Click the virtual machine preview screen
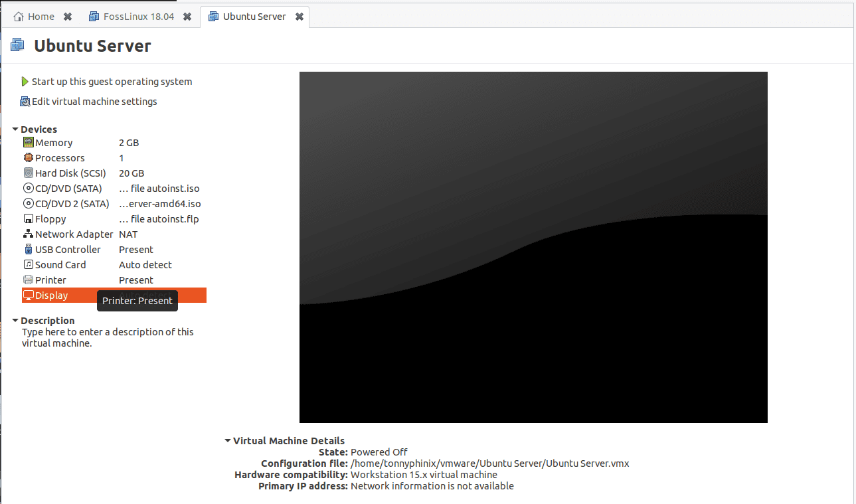856x504 pixels. point(533,247)
